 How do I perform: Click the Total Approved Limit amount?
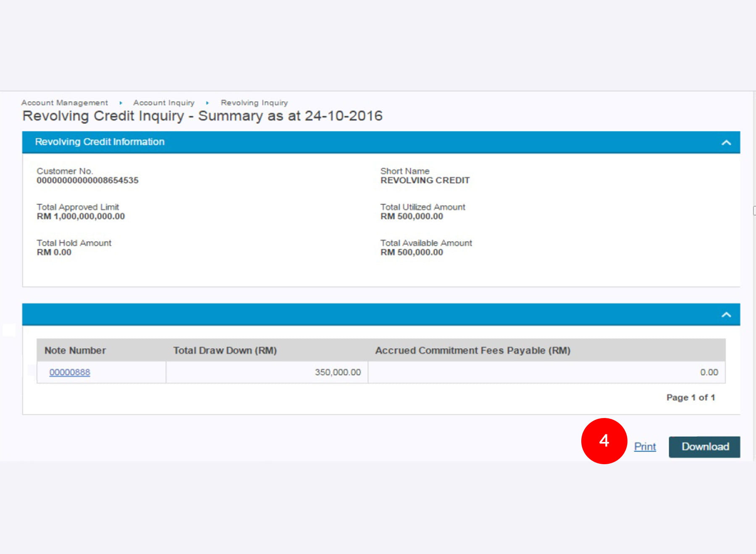pos(81,217)
